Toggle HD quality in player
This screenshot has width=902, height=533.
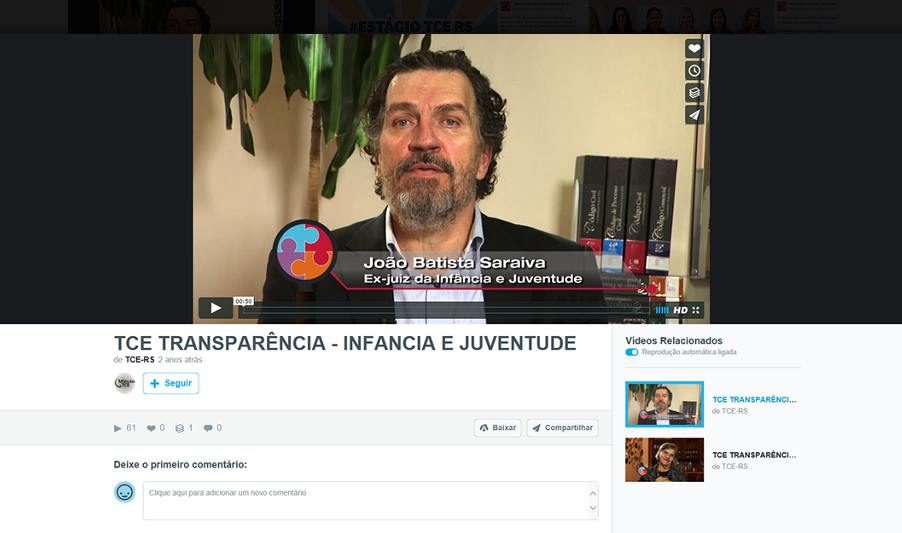681,310
